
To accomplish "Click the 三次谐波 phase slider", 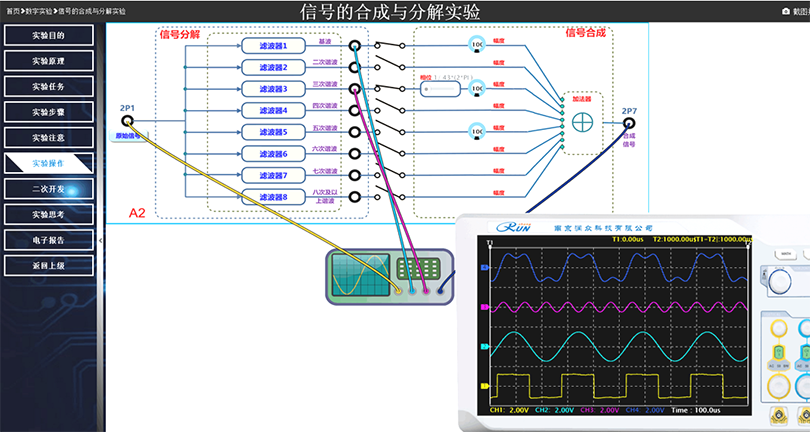I will coord(441,89).
